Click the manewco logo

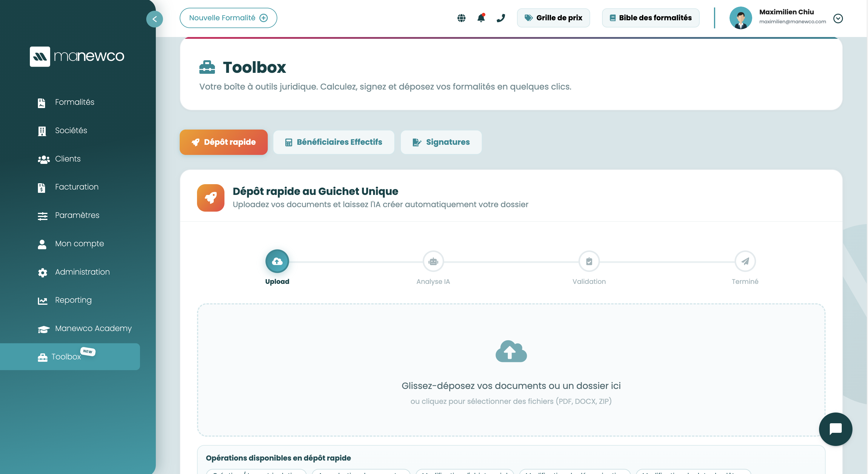point(77,56)
